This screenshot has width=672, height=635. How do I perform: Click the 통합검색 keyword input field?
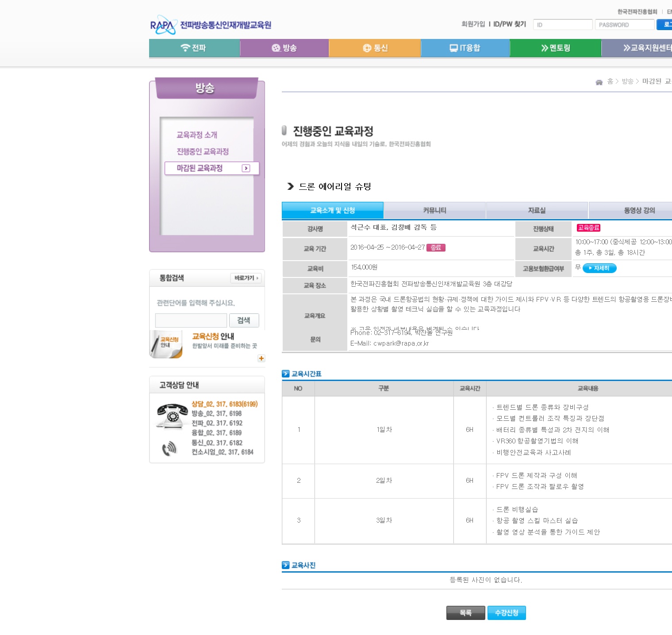(191, 320)
